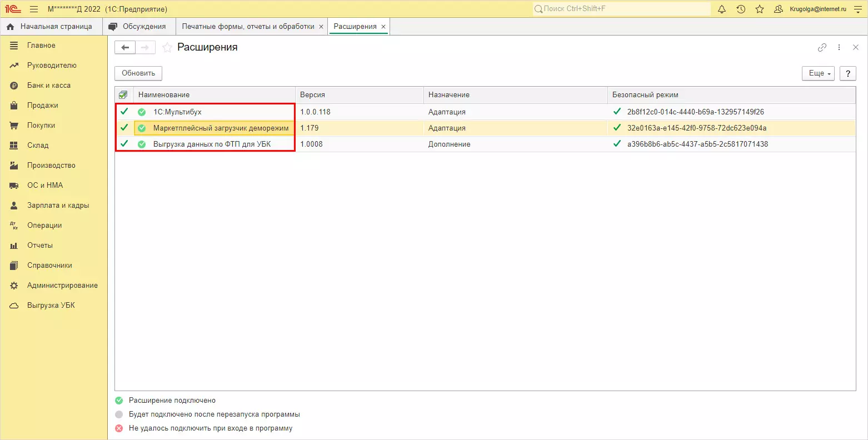868x440 pixels.
Task: Switch to the Обсуждения tab
Action: coord(139,27)
